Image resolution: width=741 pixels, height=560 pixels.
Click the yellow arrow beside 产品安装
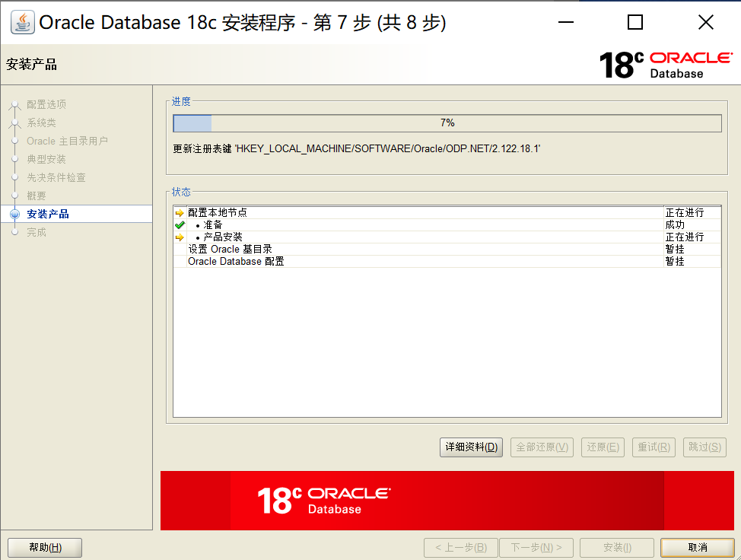[x=180, y=237]
